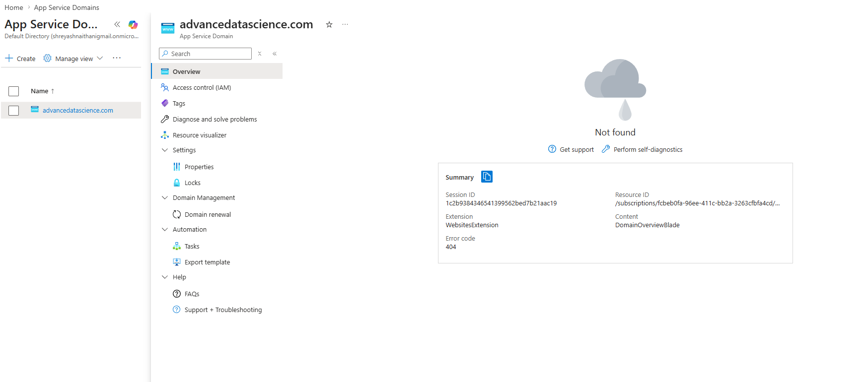Collapse the Automation section
The image size is (868, 382).
[165, 229]
